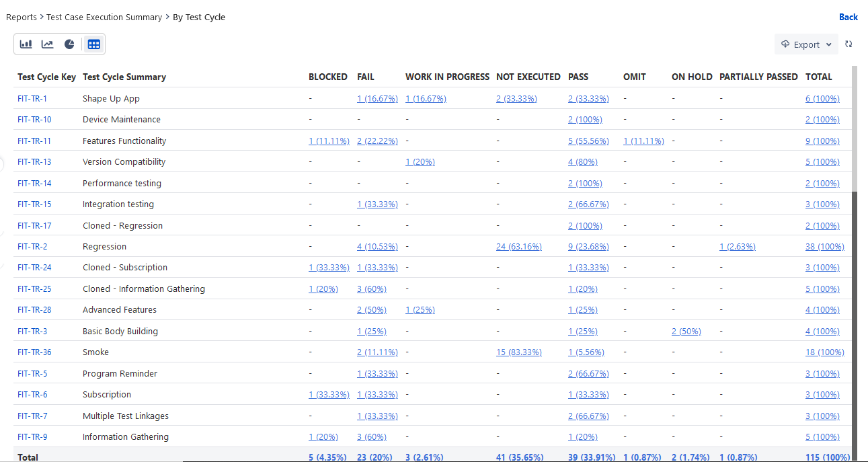Navigate back using the Back link
The image size is (868, 462).
(x=849, y=17)
